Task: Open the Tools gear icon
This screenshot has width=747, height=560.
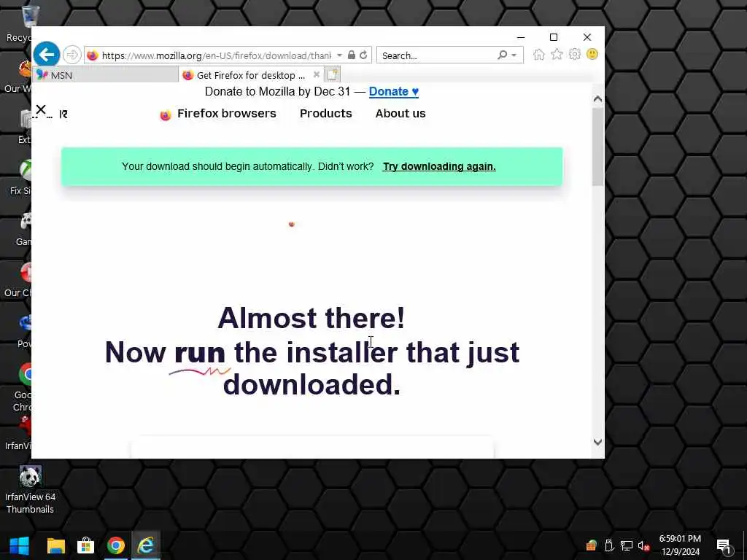Action: 575,54
